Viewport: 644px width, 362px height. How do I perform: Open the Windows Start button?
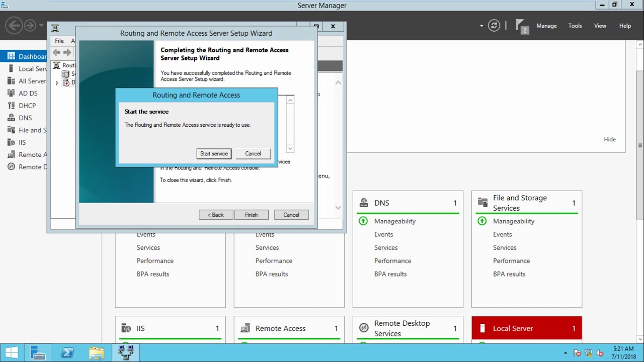tap(12, 353)
